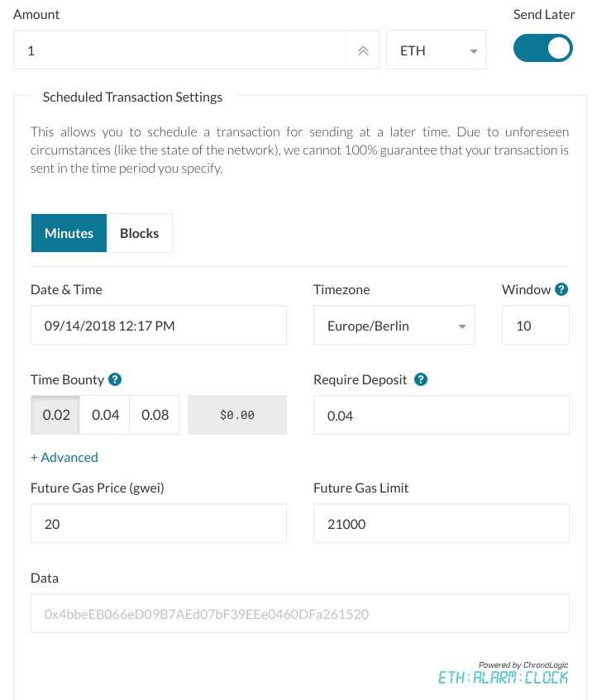The height and width of the screenshot is (700, 592).
Task: Select the 0.08 time bounty option
Action: [155, 415]
